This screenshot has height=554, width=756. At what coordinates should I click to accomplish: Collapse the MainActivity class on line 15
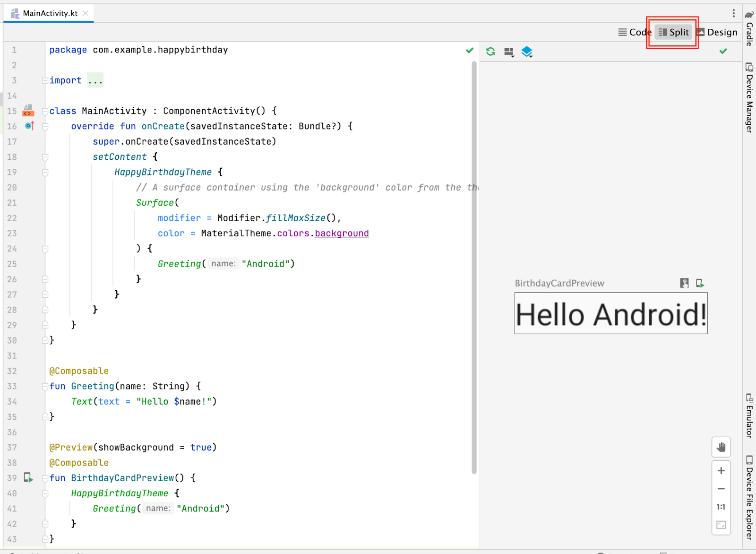45,112
